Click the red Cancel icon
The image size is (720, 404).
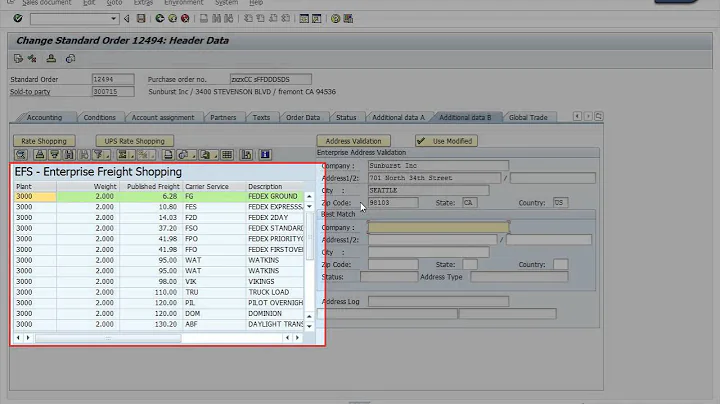[185, 18]
